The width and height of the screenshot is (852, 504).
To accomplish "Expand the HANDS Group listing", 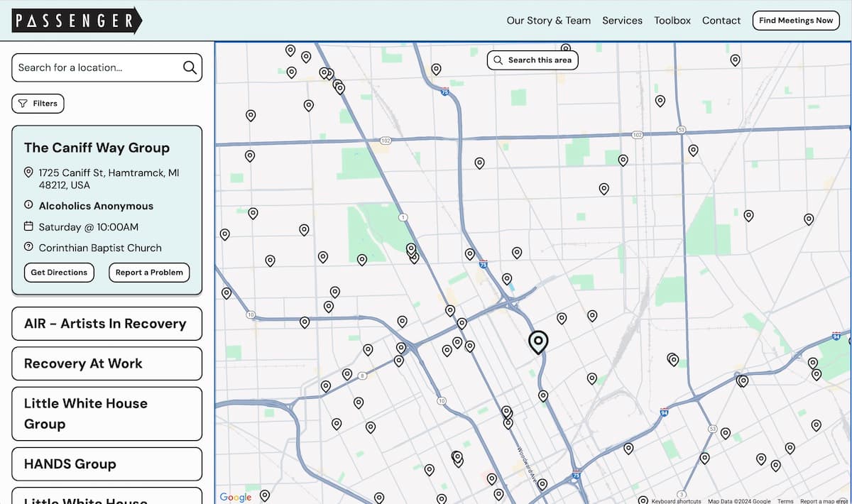I will [106, 464].
